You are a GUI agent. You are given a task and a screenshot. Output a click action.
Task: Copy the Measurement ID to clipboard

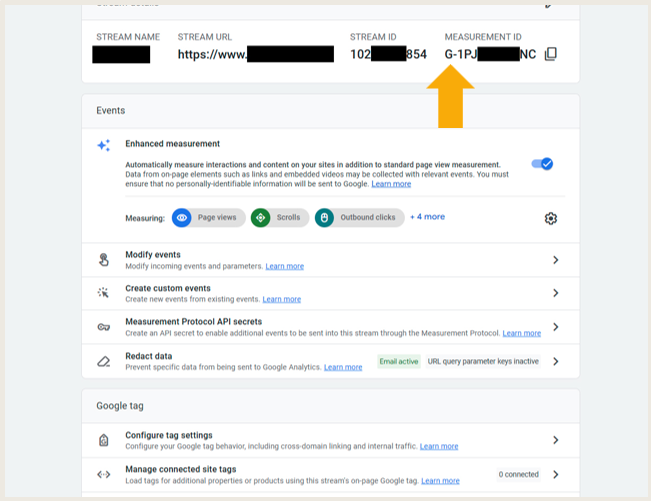pyautogui.click(x=551, y=54)
